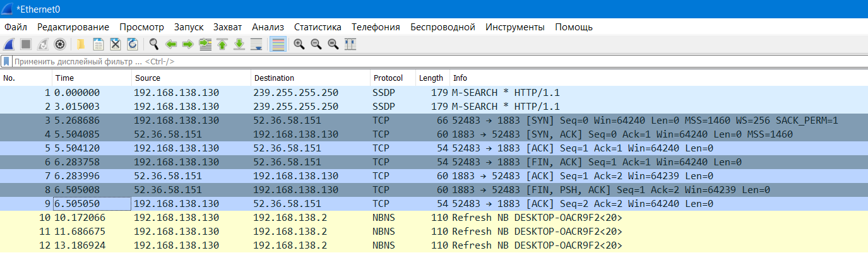Open capture options gear icon

(x=60, y=44)
